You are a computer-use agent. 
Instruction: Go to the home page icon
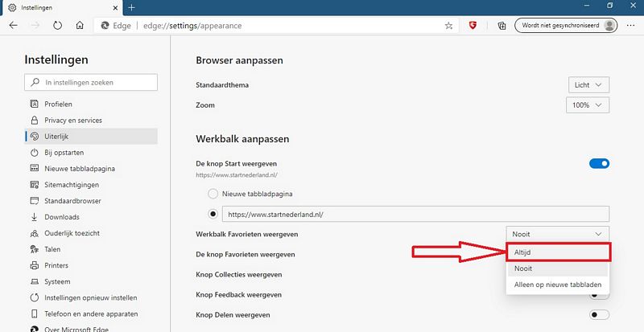point(80,26)
